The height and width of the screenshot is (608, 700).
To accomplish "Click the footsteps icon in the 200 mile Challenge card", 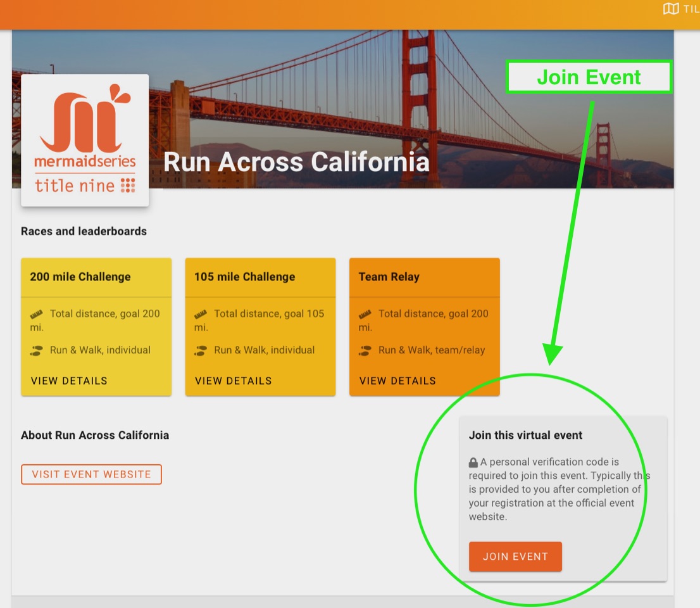I will [x=37, y=351].
